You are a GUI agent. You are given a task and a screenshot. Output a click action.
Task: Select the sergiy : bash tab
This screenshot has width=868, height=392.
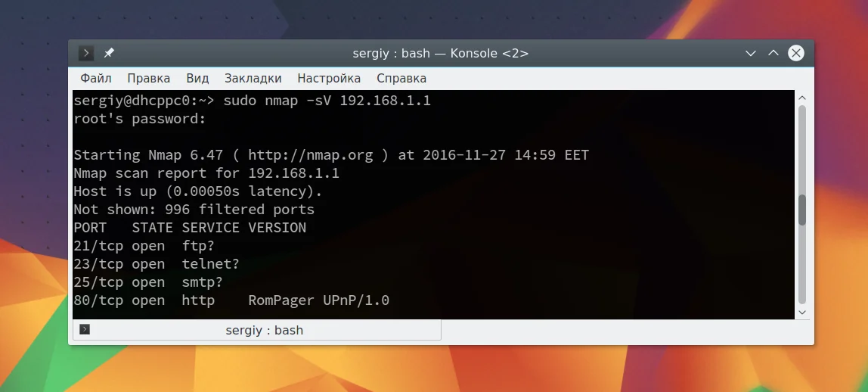257,330
